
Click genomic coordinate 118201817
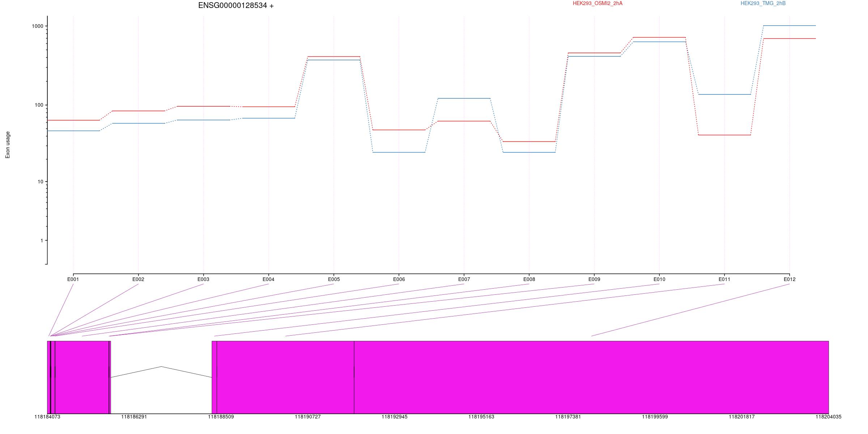tap(742, 417)
